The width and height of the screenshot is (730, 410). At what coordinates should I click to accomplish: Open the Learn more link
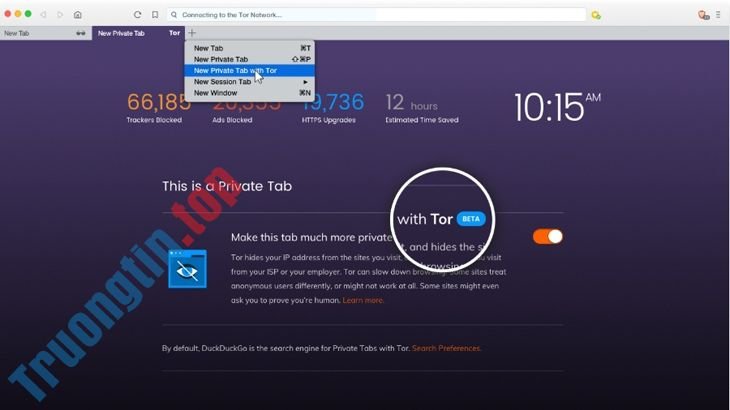[x=363, y=300]
